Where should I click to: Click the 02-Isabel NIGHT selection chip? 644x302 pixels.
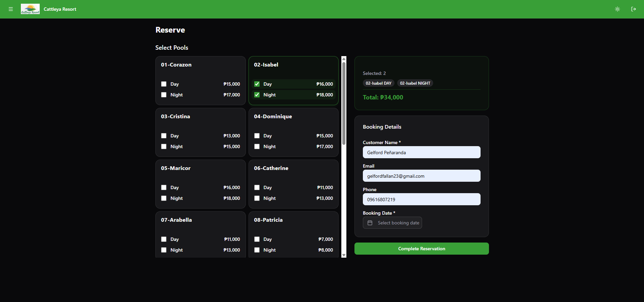tap(415, 83)
